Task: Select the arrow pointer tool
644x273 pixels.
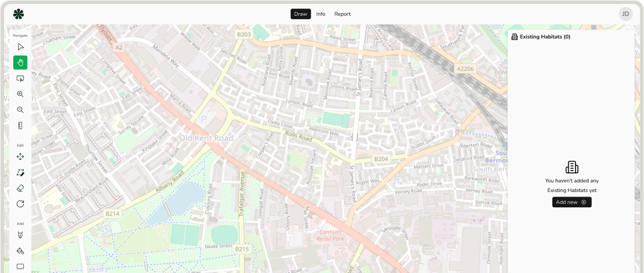Action: (20, 47)
